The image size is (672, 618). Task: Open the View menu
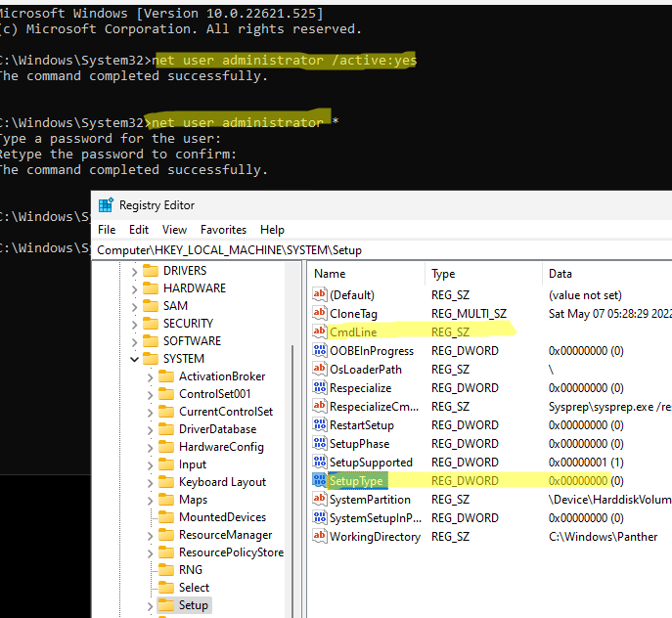pos(174,230)
